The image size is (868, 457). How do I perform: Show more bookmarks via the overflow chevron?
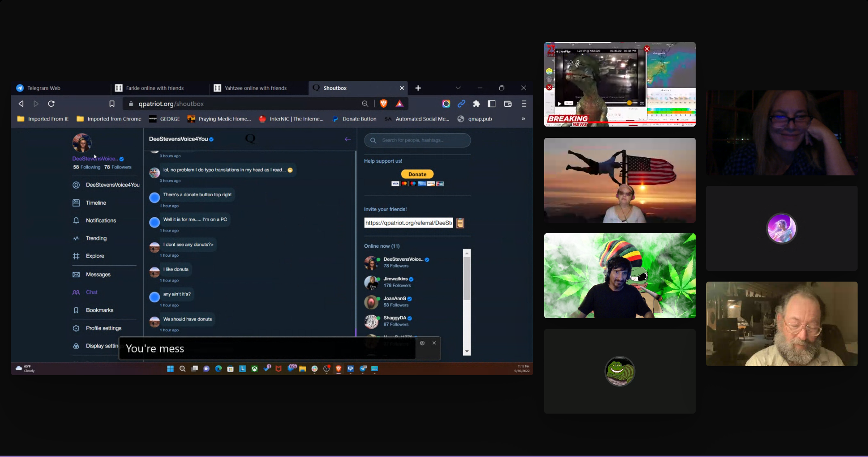523,119
